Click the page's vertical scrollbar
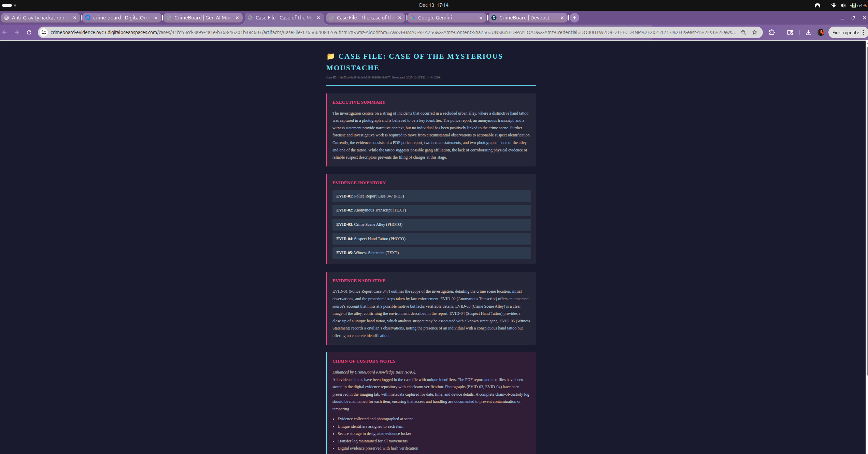 866,205
